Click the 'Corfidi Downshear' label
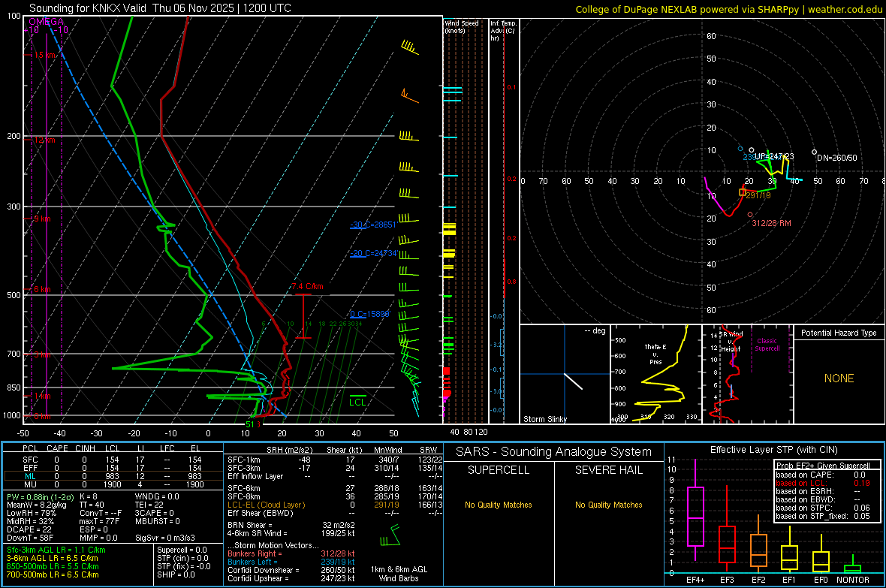 click(x=261, y=570)
